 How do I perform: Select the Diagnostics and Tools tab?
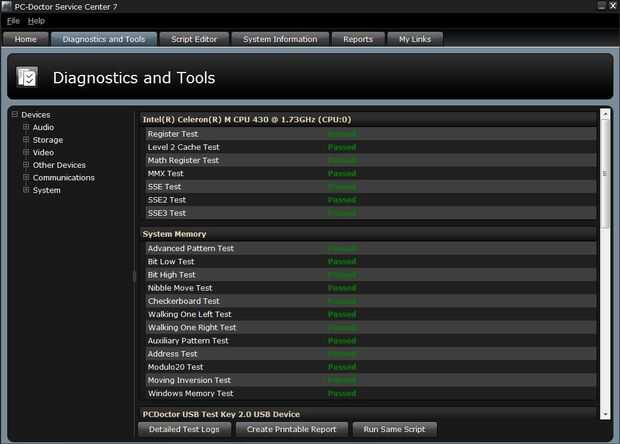(104, 39)
